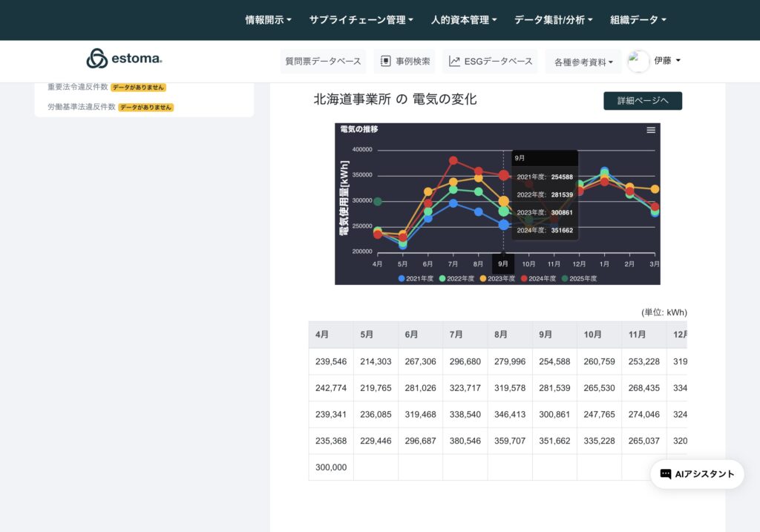Open the 人的資本管理 menu
760x532 pixels.
pos(464,20)
